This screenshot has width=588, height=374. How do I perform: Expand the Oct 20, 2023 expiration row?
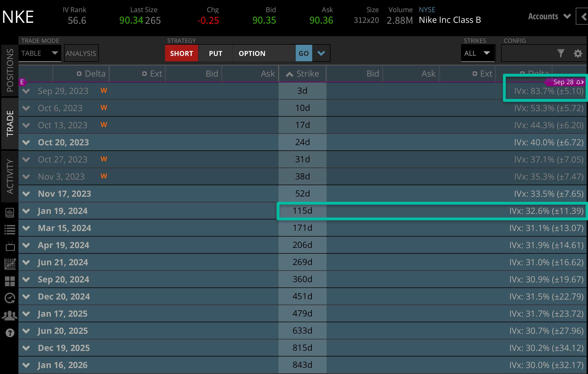26,142
